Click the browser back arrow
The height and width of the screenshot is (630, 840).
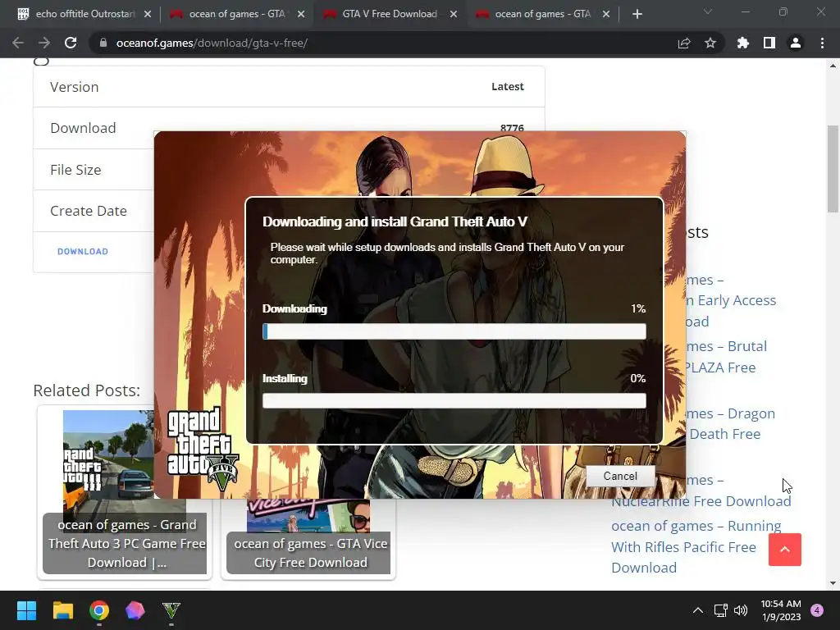(18, 43)
